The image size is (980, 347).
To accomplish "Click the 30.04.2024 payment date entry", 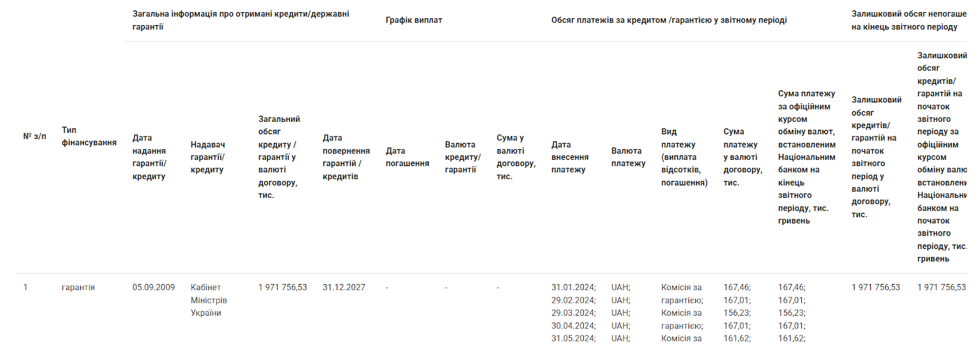I will pos(573,326).
